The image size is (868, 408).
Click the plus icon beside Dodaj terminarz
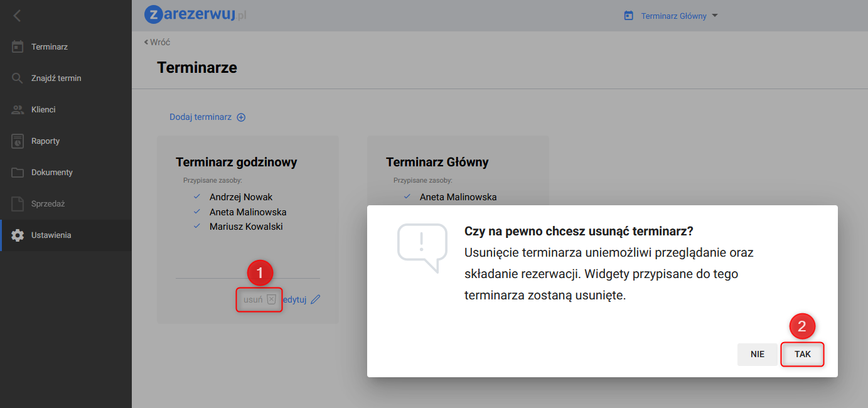pos(241,117)
